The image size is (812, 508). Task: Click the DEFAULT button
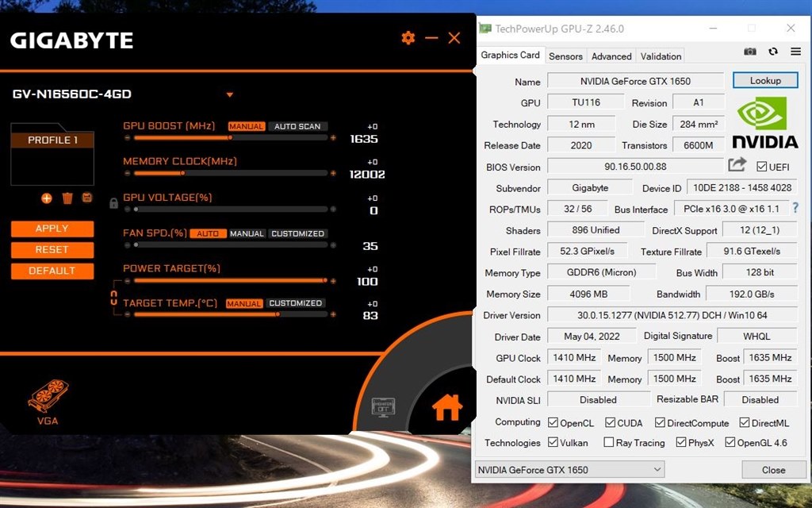pyautogui.click(x=52, y=271)
